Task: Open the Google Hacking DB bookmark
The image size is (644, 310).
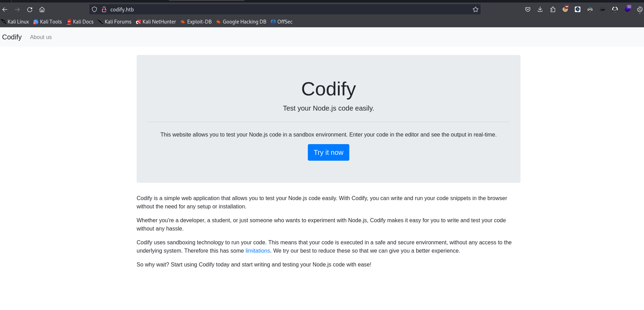Action: pos(241,22)
